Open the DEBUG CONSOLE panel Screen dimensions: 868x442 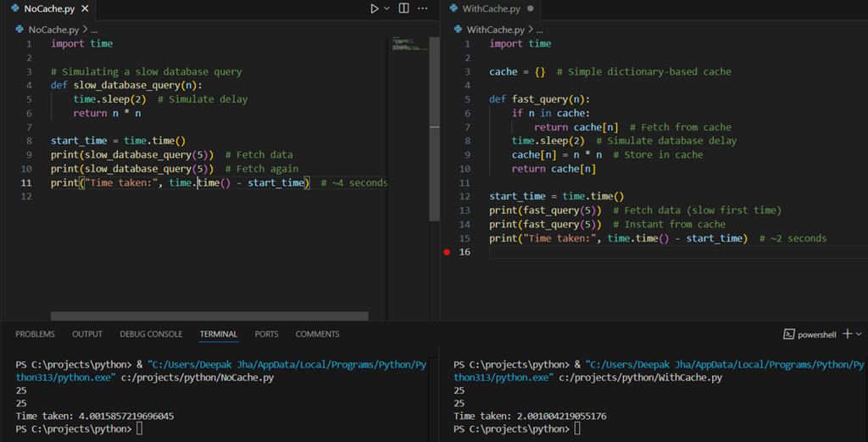[x=151, y=334]
